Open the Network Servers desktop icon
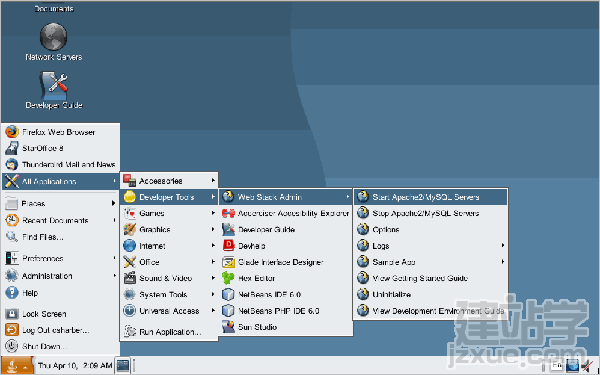The width and height of the screenshot is (600, 375). 54,41
